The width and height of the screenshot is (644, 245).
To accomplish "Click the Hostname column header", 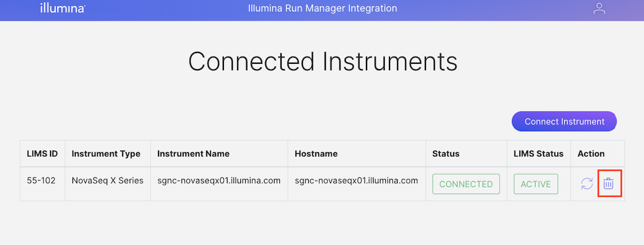I will point(316,153).
